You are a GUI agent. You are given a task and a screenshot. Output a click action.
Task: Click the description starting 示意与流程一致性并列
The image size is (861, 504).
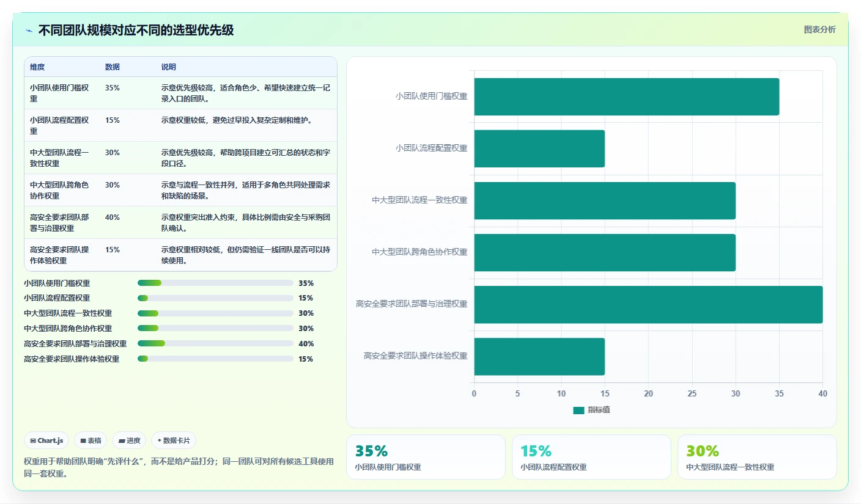coord(246,190)
